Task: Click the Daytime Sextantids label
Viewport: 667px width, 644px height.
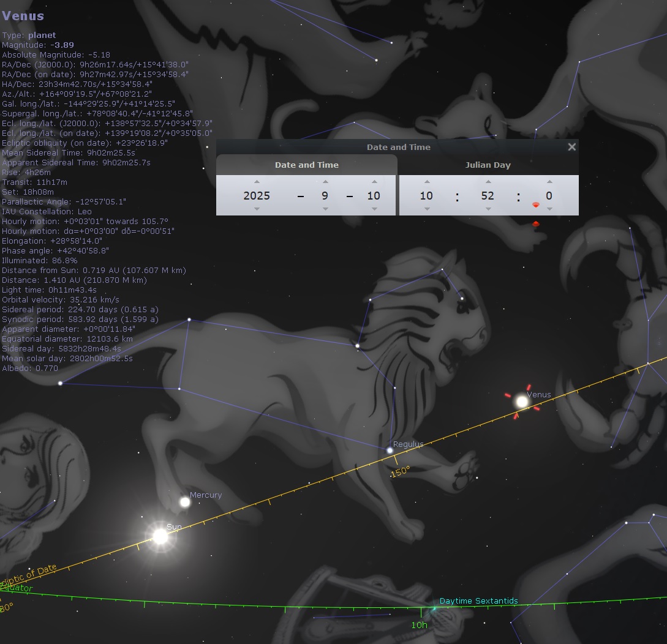Action: (478, 601)
